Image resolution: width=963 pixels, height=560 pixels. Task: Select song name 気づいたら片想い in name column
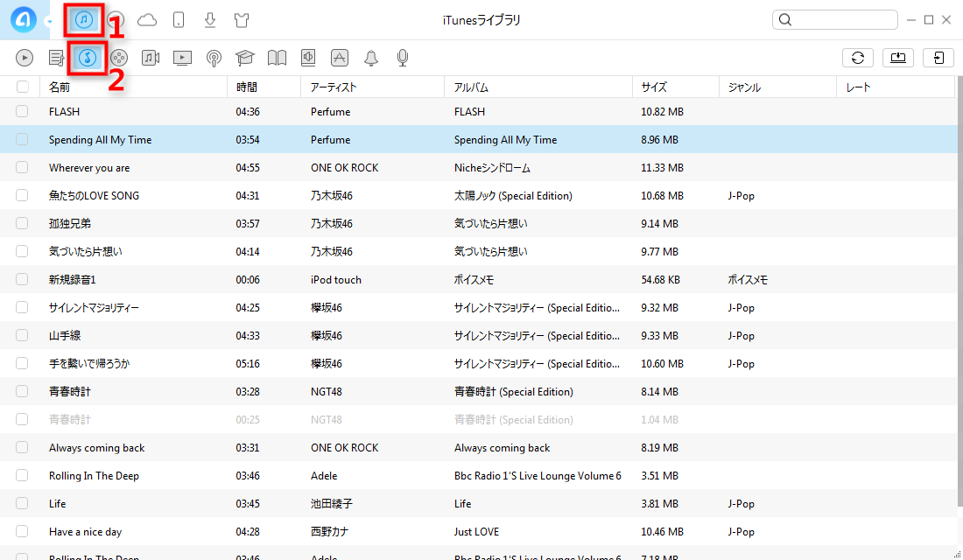click(x=86, y=252)
